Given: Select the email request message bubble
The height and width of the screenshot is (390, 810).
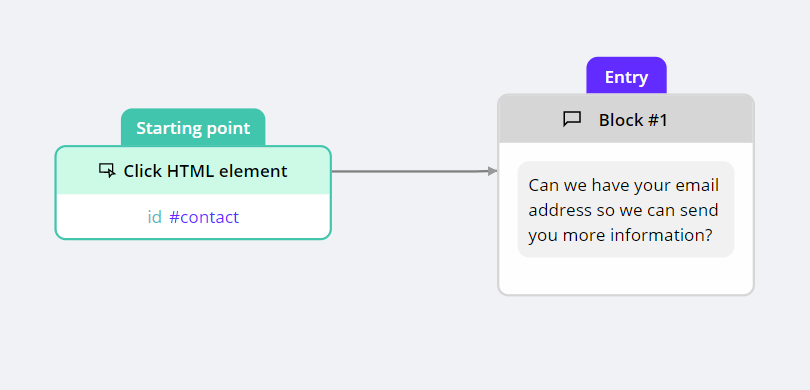Looking at the screenshot, I should pyautogui.click(x=626, y=209).
